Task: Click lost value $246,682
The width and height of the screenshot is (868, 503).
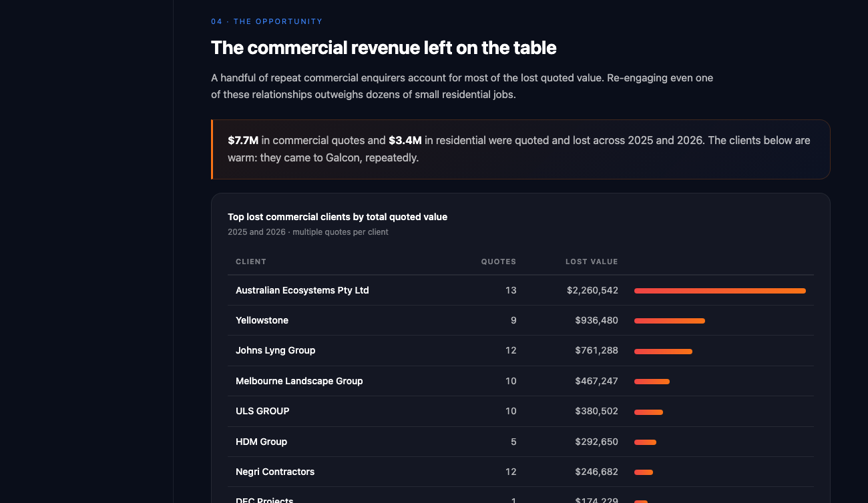Action: (x=596, y=472)
